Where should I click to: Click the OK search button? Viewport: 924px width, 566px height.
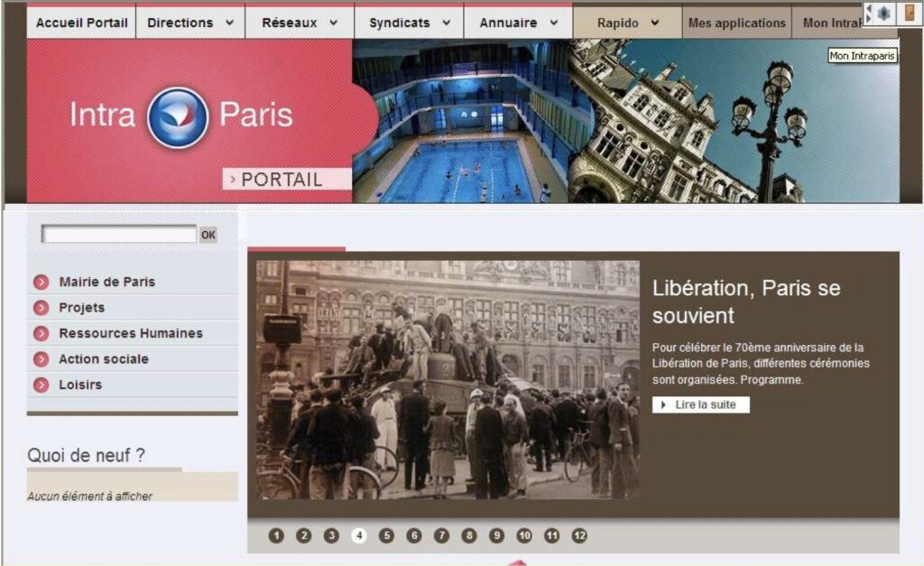pos(208,235)
